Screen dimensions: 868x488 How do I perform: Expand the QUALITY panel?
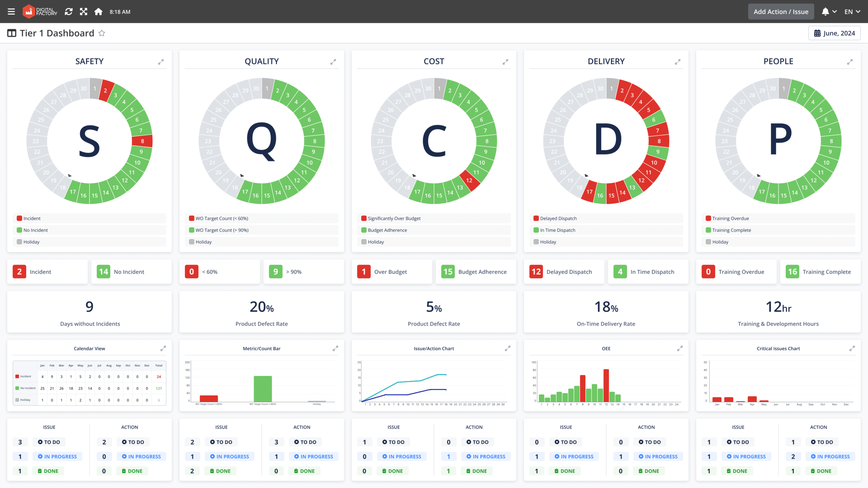[333, 62]
